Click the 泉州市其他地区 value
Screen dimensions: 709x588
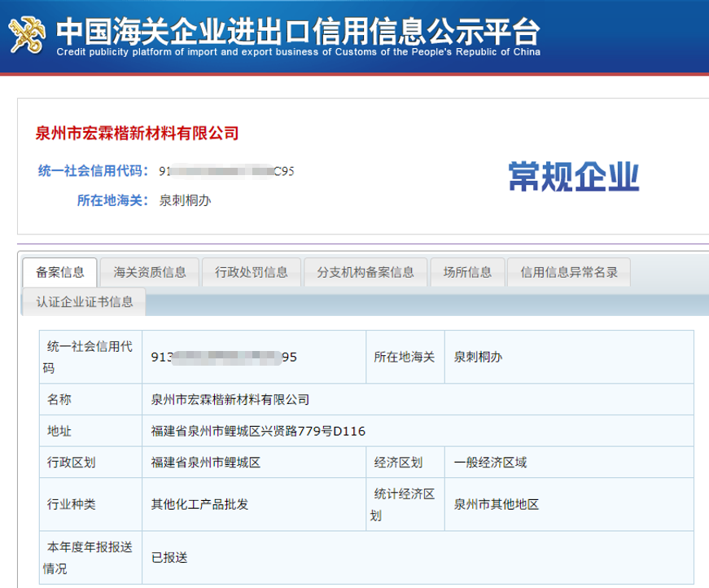tap(496, 504)
